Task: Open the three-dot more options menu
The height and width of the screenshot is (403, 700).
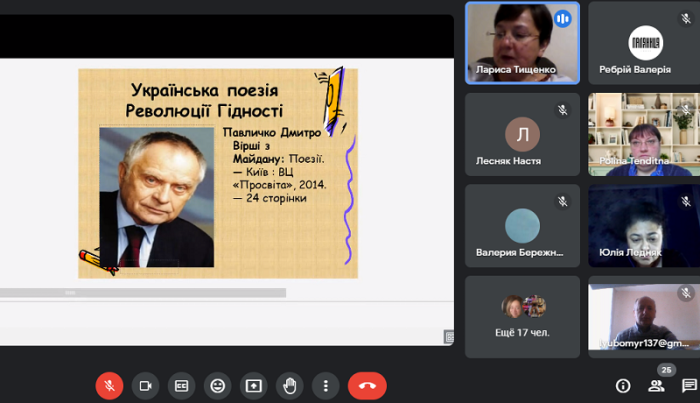Action: [325, 385]
